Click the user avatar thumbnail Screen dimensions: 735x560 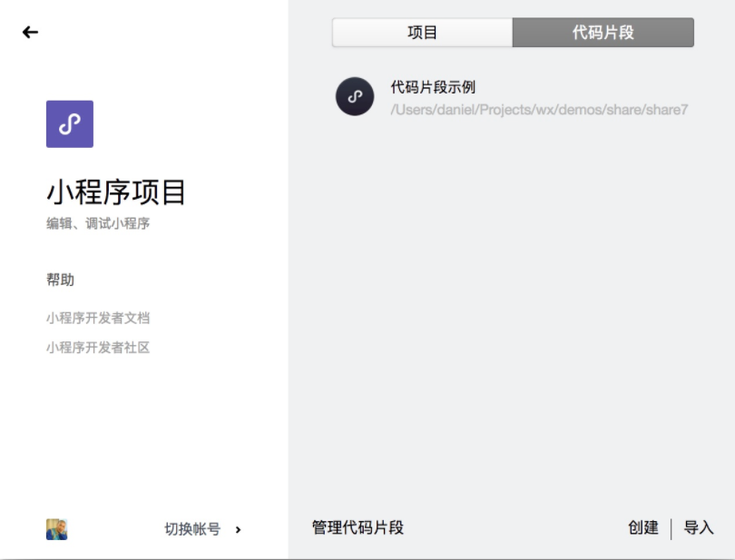click(x=57, y=529)
